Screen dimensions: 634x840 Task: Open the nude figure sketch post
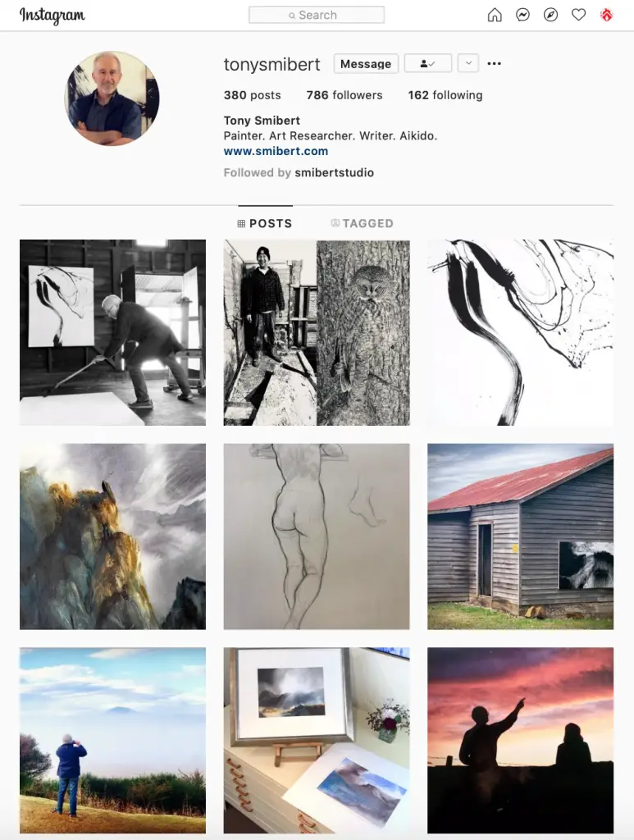click(317, 536)
